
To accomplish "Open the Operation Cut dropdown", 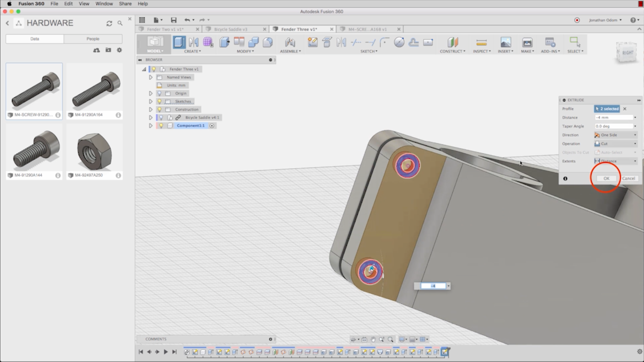I will pyautogui.click(x=616, y=144).
